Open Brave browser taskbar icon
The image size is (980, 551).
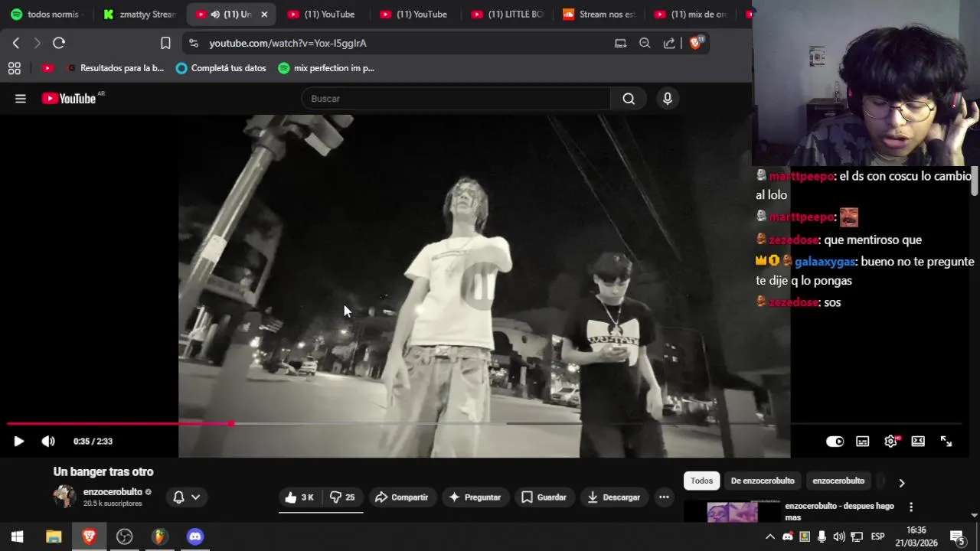[89, 536]
